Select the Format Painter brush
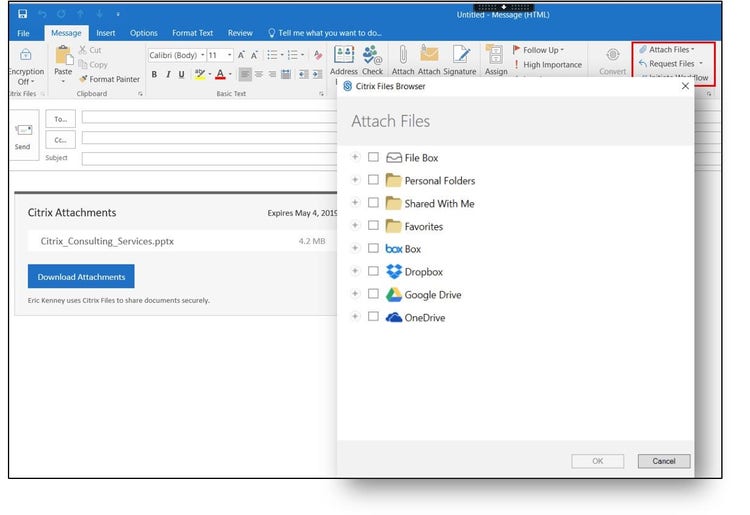Viewport: 750px width, 515px height. [110, 79]
